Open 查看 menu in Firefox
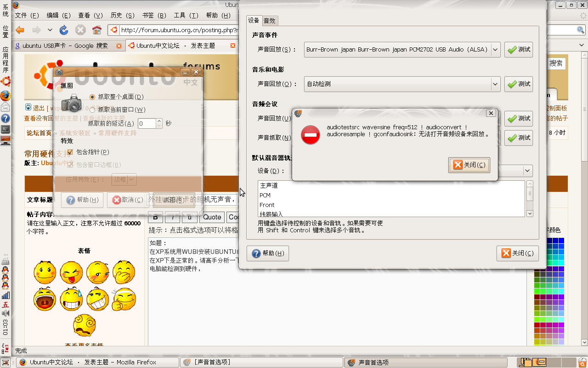This screenshot has height=368, width=588. [90, 15]
